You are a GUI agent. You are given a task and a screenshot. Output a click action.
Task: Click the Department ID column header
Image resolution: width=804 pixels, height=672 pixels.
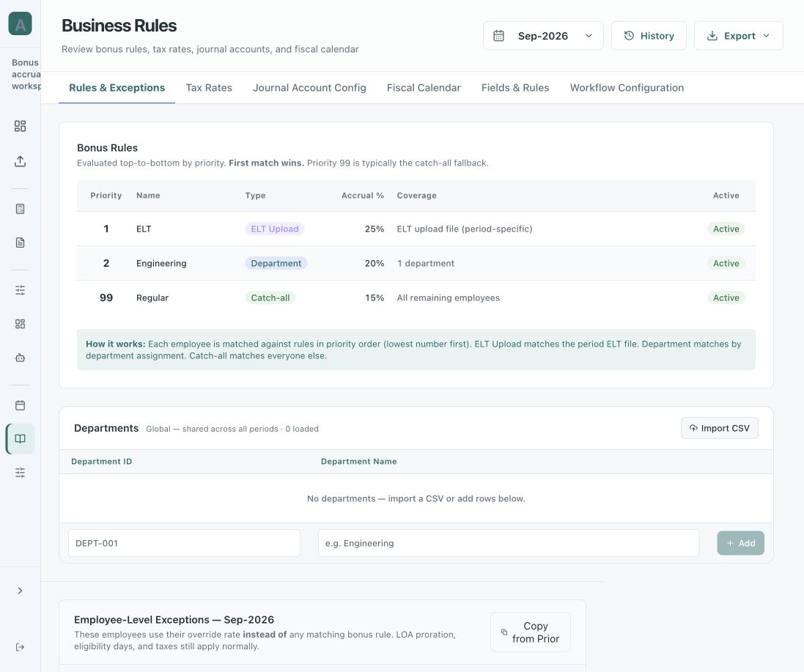(x=102, y=462)
